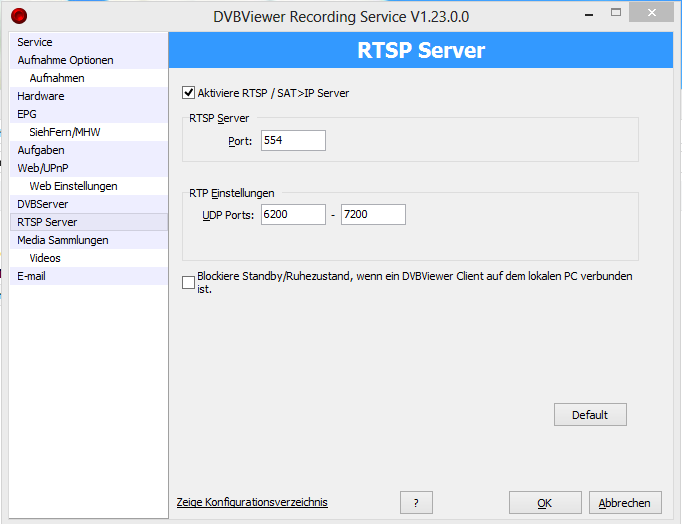The image size is (682, 524).
Task: Enable Blockiere Standby/Ruhezustand checkbox
Action: (x=189, y=283)
